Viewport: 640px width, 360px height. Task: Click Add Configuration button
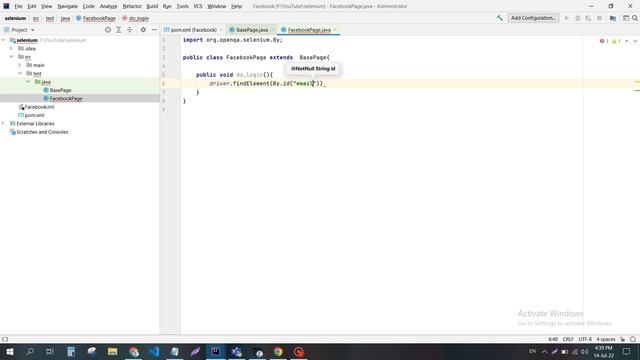click(x=533, y=18)
